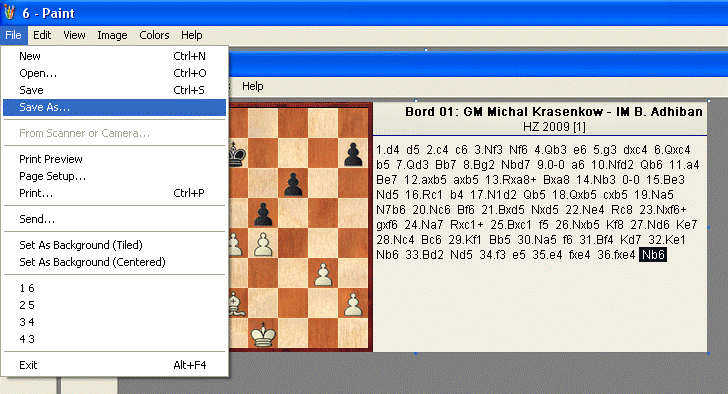Click Help in the embedded window menu
This screenshot has height=394, width=728.
tap(253, 86)
